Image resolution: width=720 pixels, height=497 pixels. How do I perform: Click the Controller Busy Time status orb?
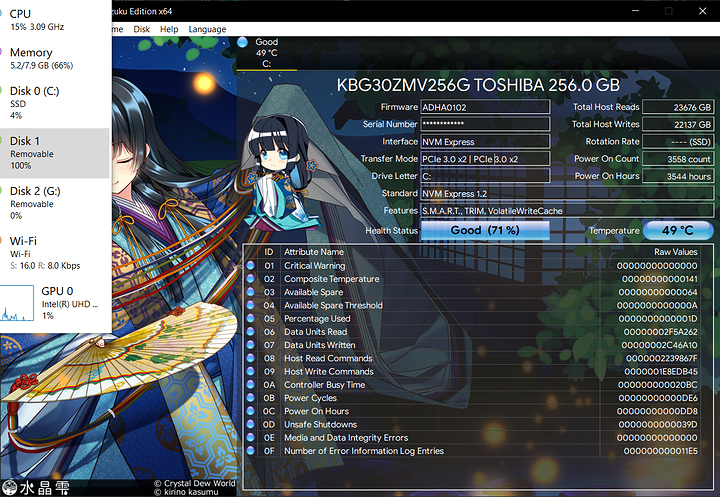click(250, 384)
